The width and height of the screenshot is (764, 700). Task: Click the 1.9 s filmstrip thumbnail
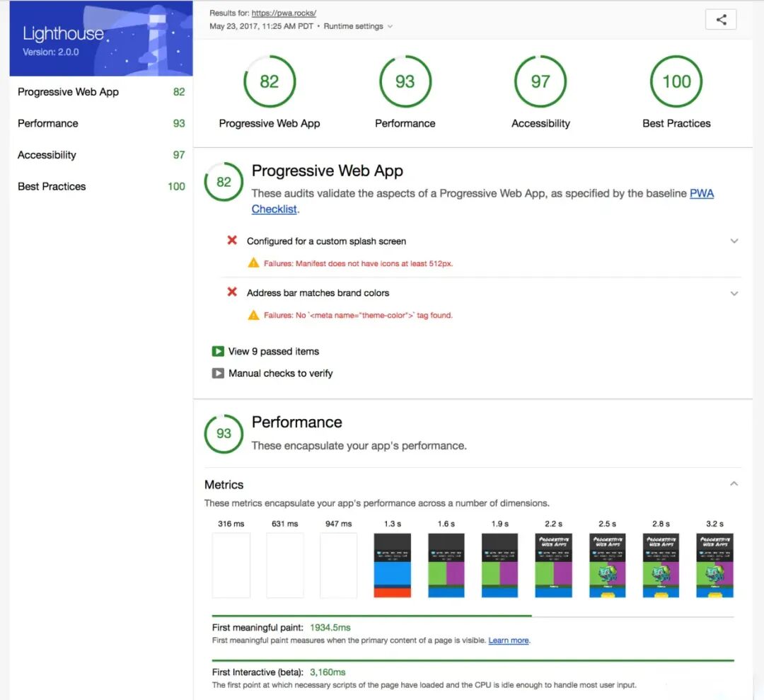499,565
